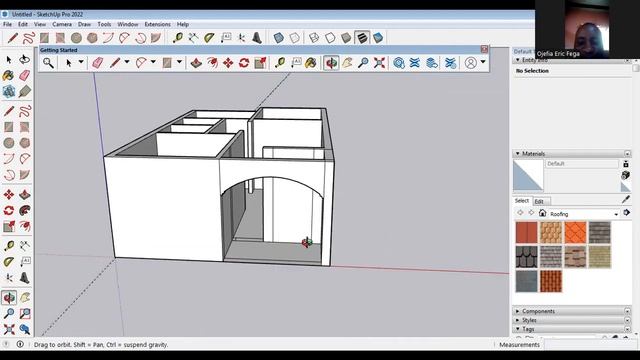Open Extension Manager in Getting Started toolbar

450,63
